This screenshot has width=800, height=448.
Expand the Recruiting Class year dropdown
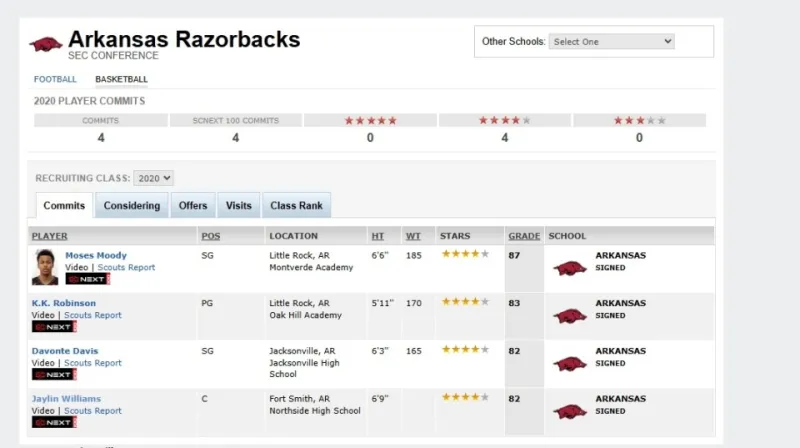click(154, 178)
